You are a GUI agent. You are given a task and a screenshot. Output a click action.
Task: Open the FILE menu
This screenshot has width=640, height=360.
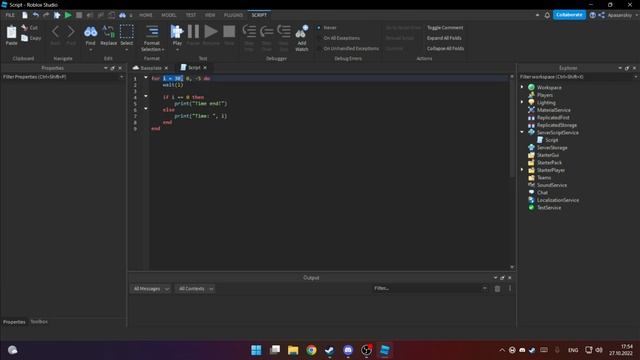click(x=10, y=15)
